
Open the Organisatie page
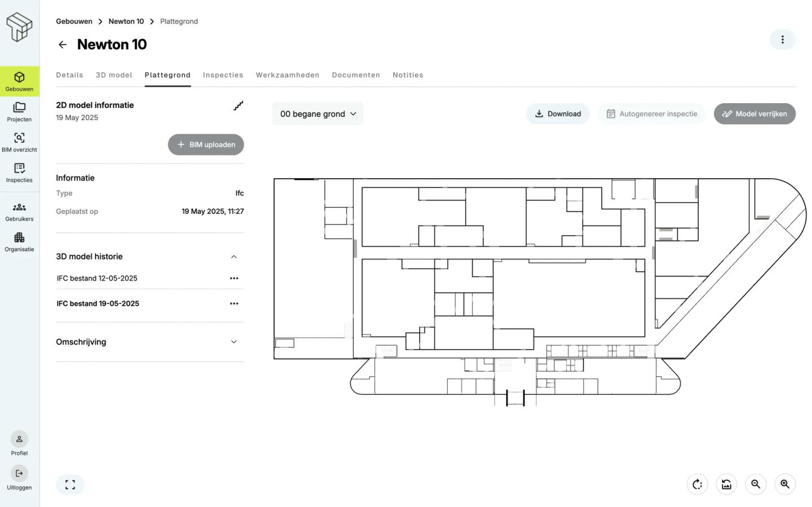[19, 242]
